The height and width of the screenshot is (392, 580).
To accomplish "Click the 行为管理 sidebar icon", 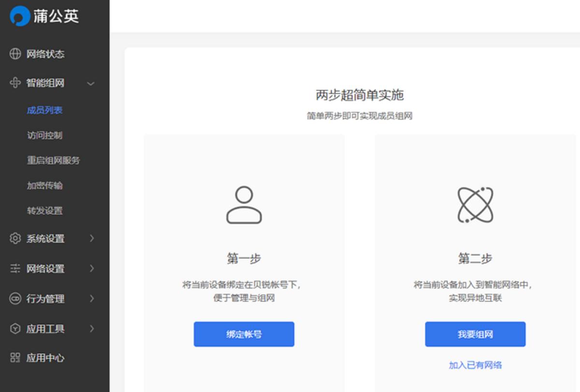I will (x=14, y=299).
